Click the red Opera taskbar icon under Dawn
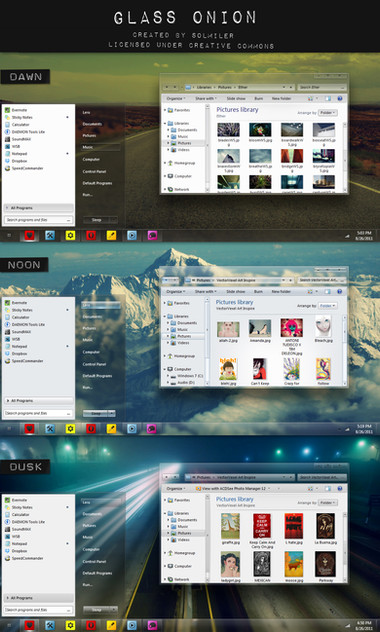380x632 pixels. point(91,235)
